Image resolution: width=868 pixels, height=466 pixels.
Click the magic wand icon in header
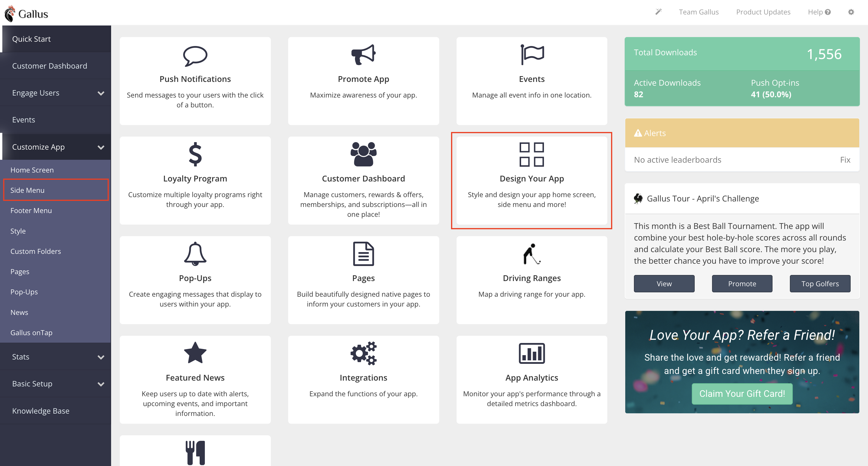[x=659, y=12]
